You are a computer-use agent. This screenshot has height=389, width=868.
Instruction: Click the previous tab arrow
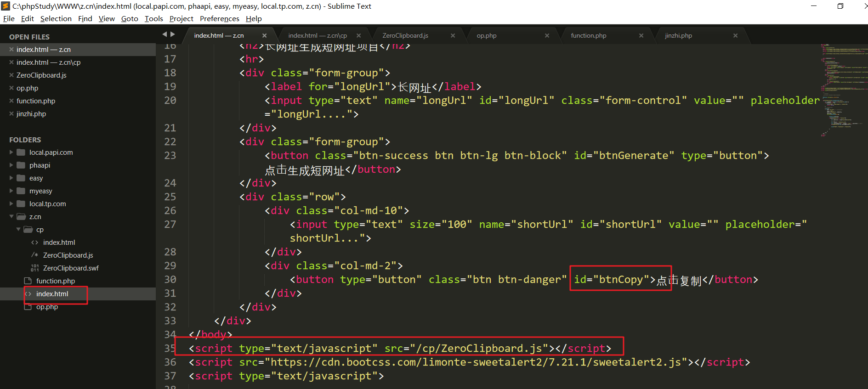(165, 34)
